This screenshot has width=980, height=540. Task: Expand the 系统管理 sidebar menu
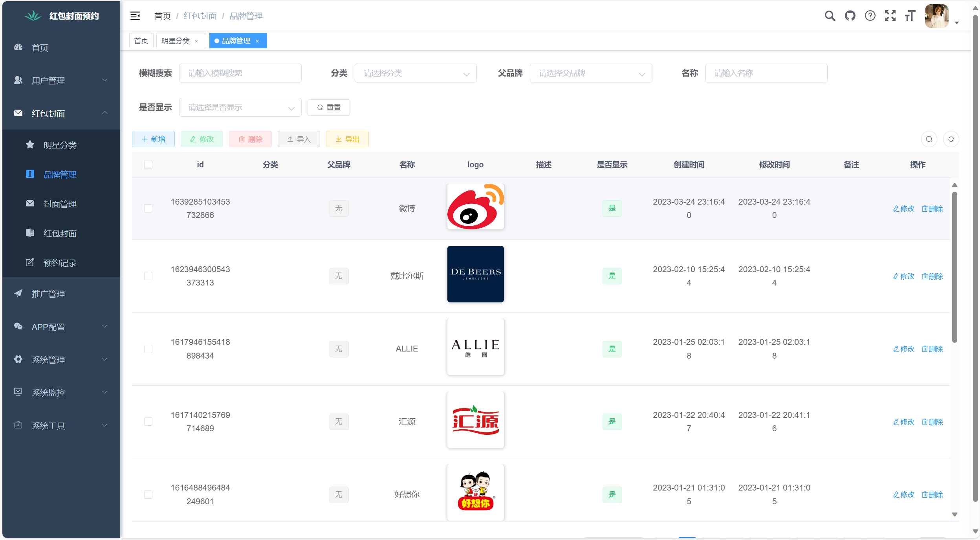pyautogui.click(x=61, y=360)
